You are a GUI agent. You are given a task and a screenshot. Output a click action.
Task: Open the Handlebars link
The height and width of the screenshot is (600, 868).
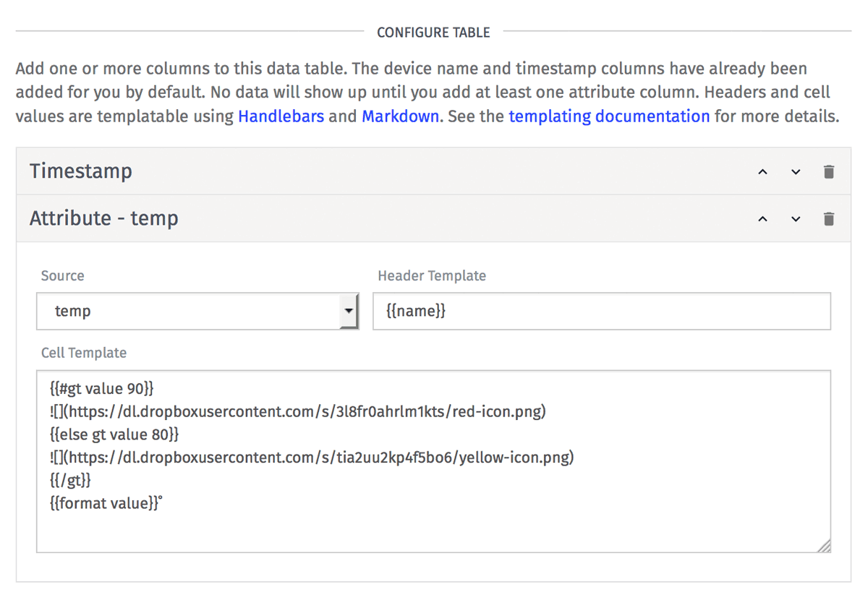coord(281,116)
